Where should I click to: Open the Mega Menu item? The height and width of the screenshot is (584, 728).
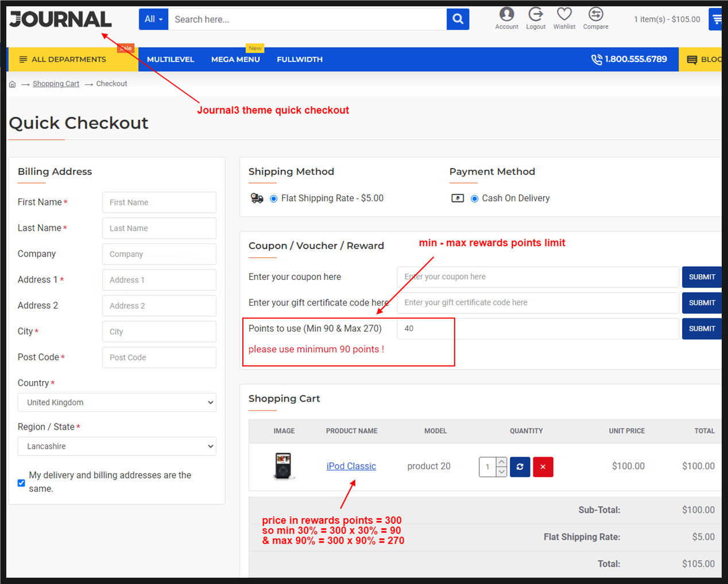coord(235,60)
